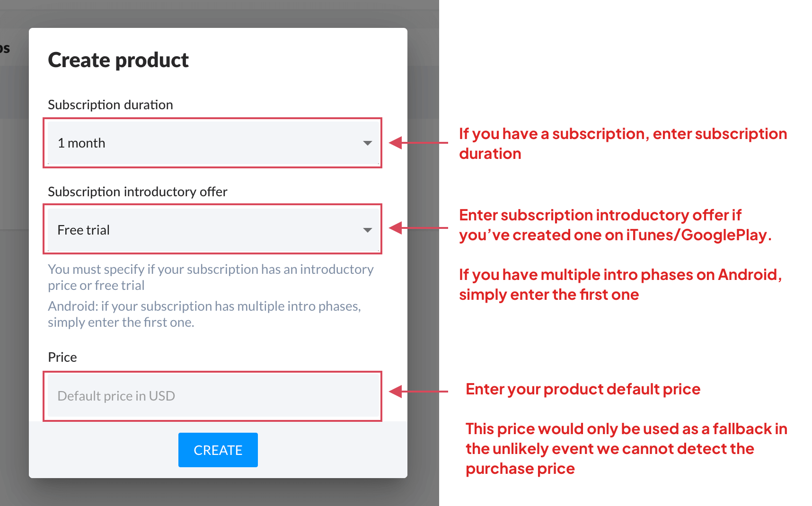The height and width of the screenshot is (506, 812).
Task: Click the red note "If you have a subscription"
Action: click(x=623, y=144)
